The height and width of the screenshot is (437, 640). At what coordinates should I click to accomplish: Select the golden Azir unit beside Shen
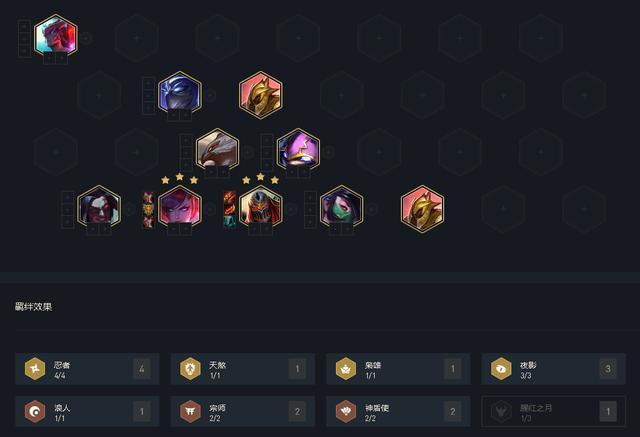pyautogui.click(x=260, y=95)
